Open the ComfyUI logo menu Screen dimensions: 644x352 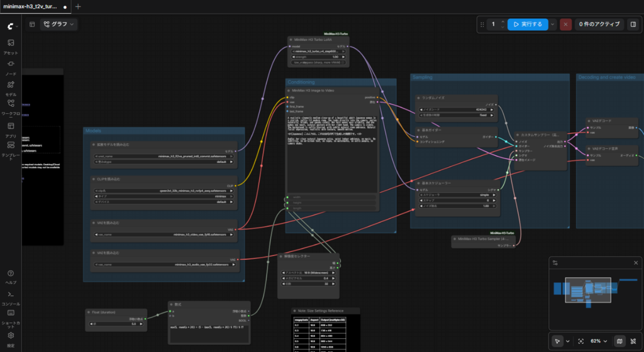tap(11, 26)
